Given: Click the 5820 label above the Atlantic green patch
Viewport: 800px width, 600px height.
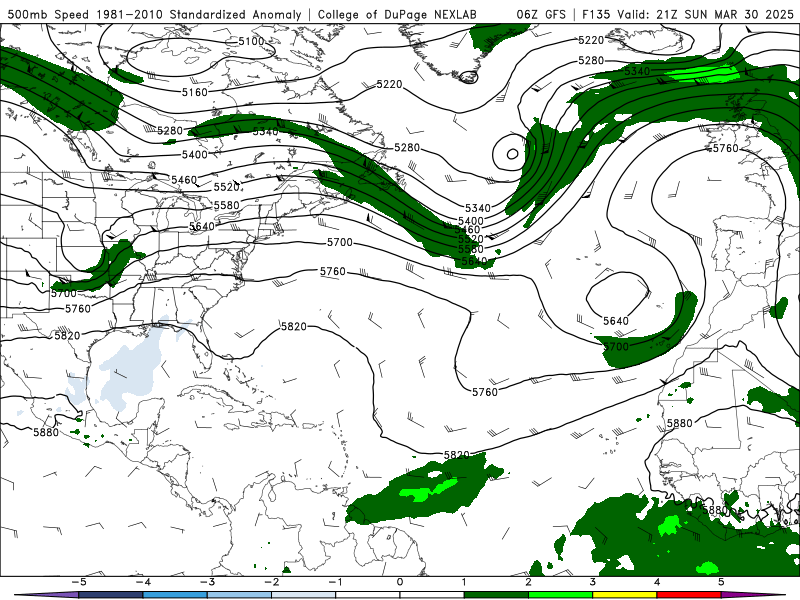Looking at the screenshot, I should [x=457, y=455].
